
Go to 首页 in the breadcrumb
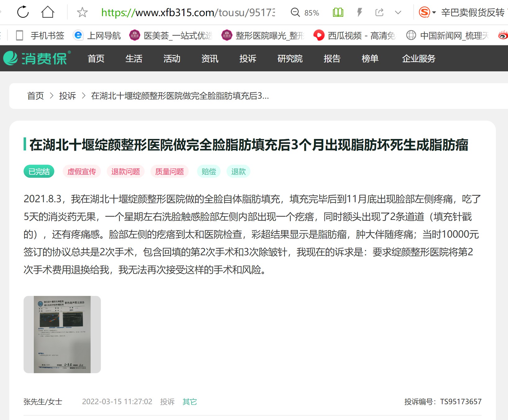tap(35, 96)
